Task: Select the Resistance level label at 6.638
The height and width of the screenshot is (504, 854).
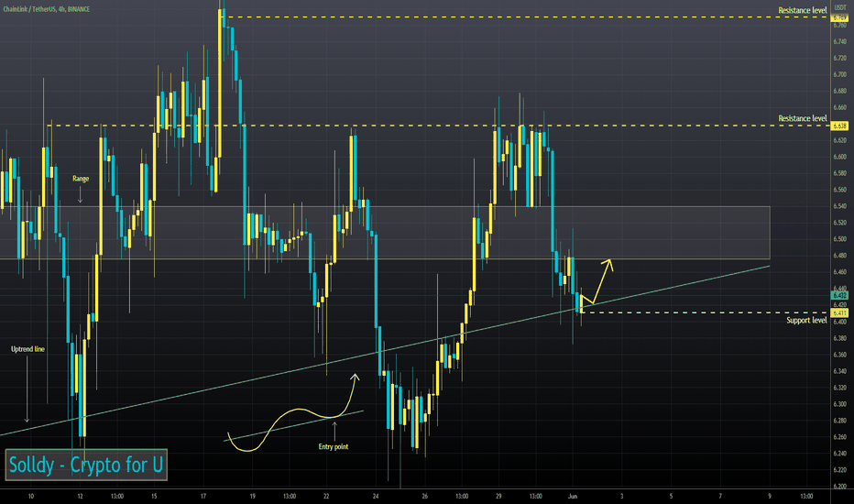Action: [802, 118]
